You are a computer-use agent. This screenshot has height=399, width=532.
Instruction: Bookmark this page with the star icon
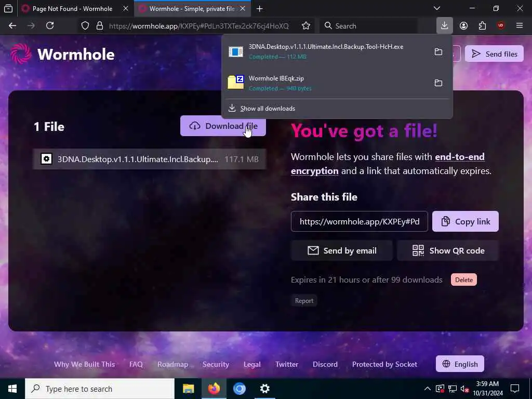(305, 26)
